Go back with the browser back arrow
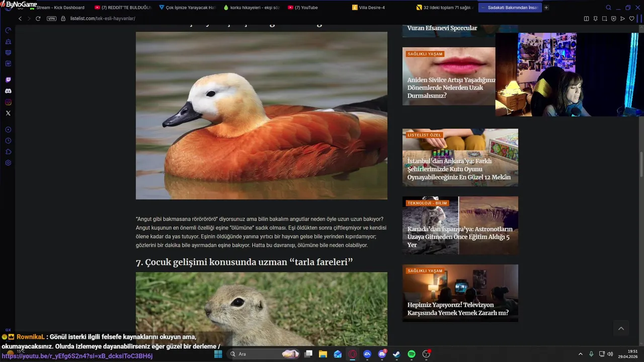This screenshot has width=644, height=362. 20,19
